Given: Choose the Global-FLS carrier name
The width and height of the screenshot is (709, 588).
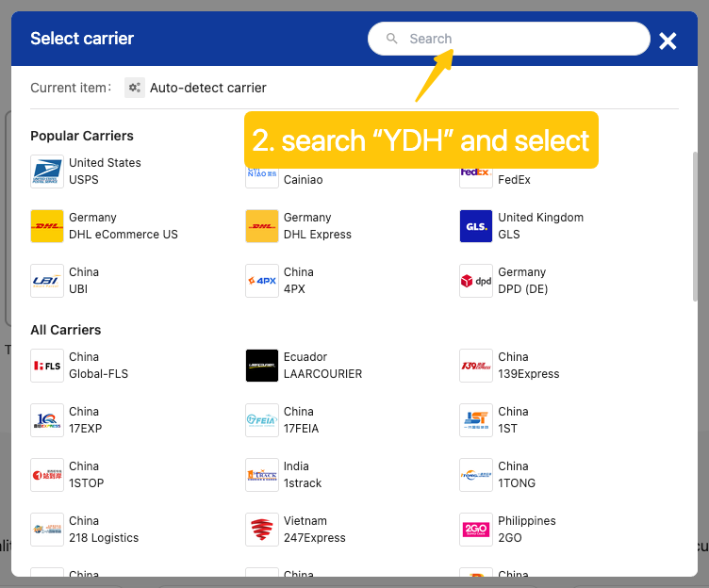Looking at the screenshot, I should (x=99, y=374).
